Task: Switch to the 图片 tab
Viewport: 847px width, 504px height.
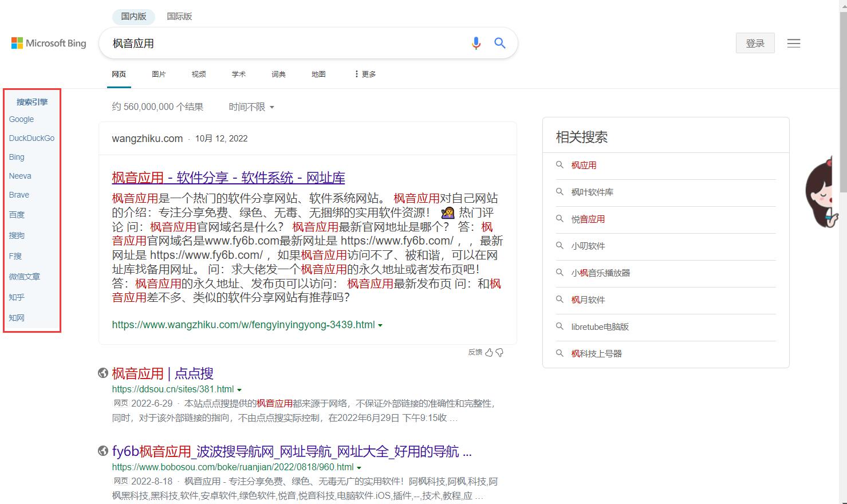Action: pyautogui.click(x=159, y=74)
